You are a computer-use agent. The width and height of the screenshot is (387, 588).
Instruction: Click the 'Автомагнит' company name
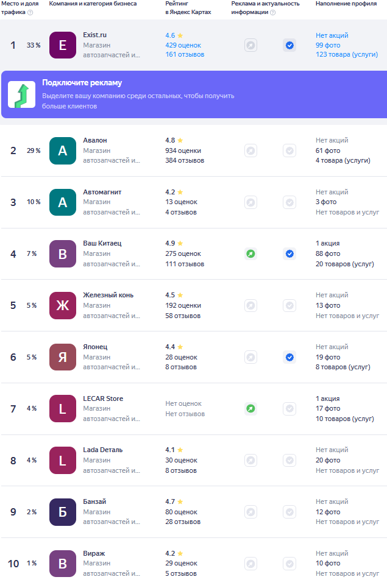[102, 192]
